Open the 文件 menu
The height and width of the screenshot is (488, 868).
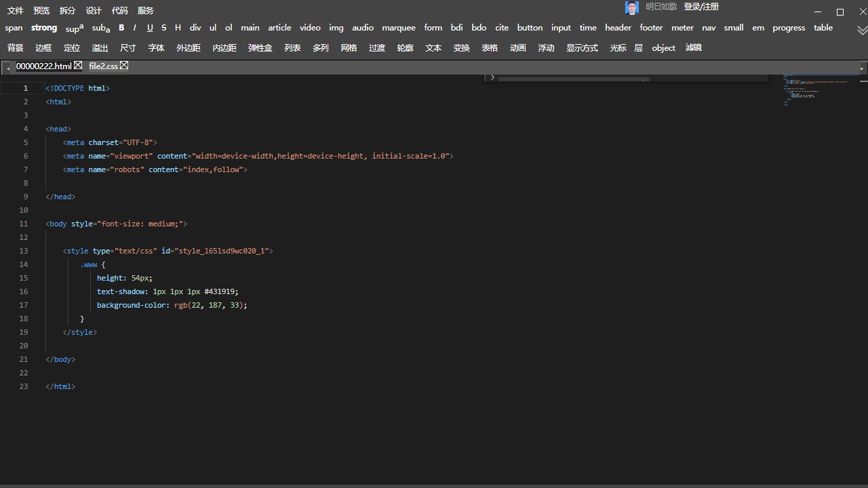[15, 11]
